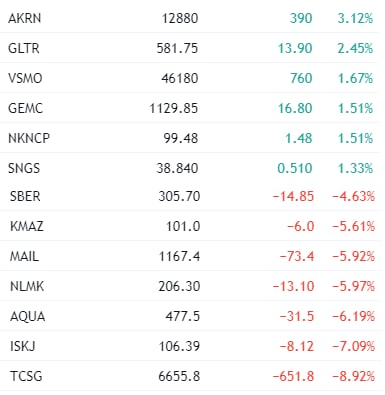Viewport: 385px width, 395px height.
Task: Click the VSMO ticker
Action: 25,78
